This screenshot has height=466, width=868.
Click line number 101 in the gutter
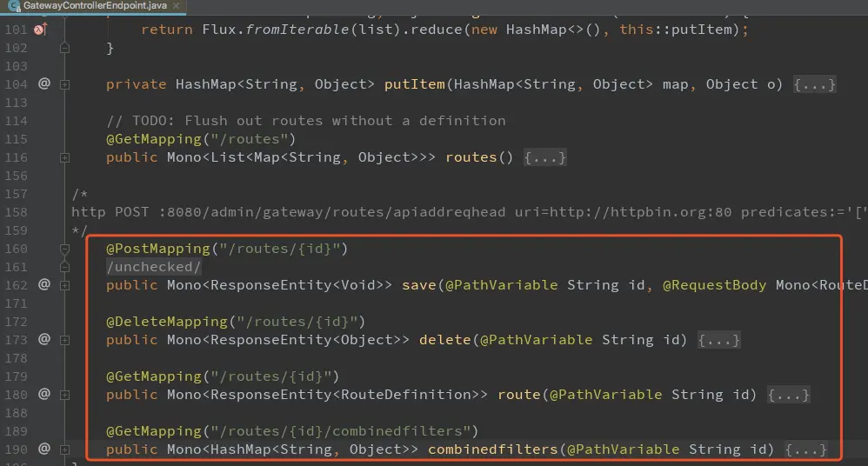[x=16, y=30]
